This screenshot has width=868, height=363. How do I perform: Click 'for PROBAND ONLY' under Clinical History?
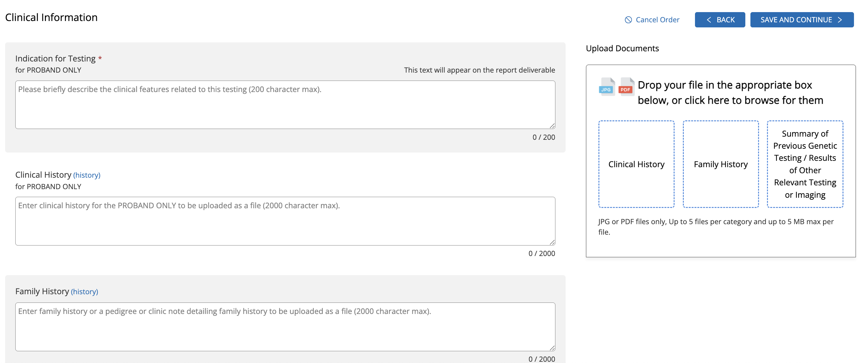(48, 187)
